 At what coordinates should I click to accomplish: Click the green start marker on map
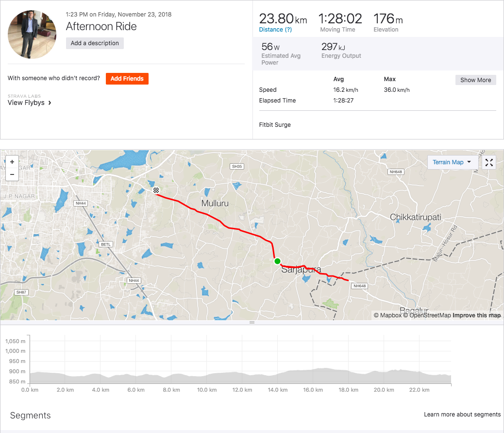[x=277, y=261]
